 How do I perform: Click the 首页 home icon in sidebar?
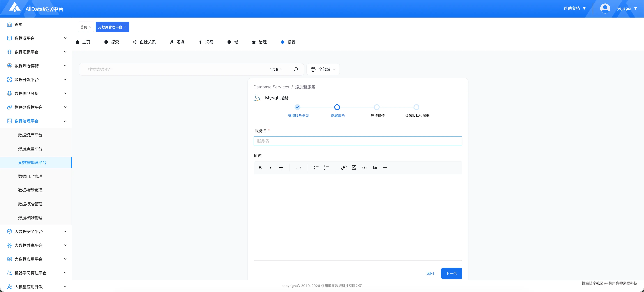(x=9, y=24)
